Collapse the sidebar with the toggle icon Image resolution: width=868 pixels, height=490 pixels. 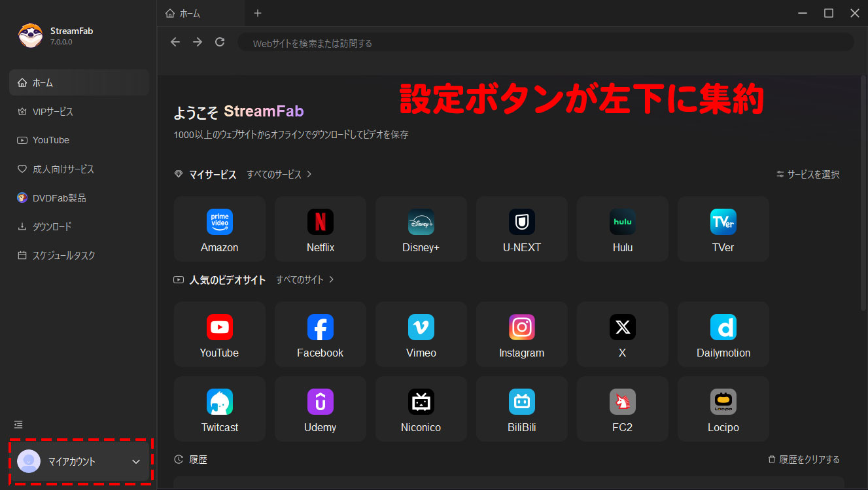[x=19, y=425]
